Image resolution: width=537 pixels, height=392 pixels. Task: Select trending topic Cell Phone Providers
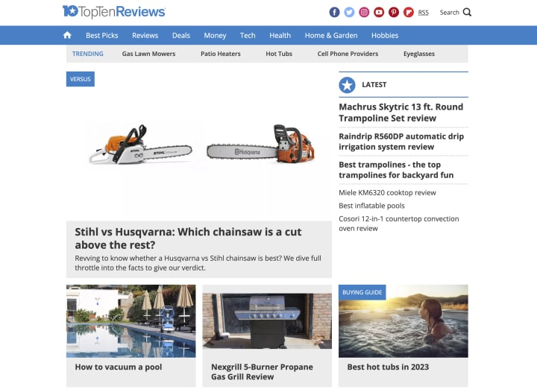pyautogui.click(x=348, y=54)
